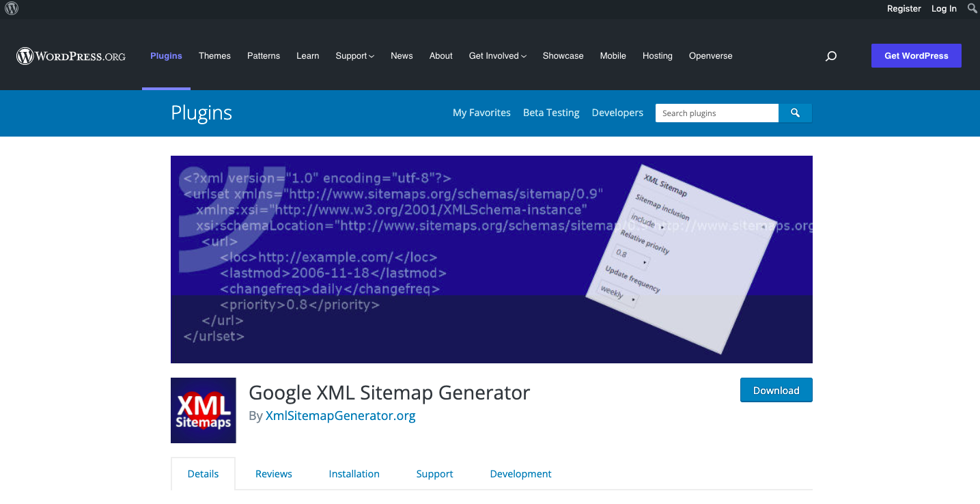980x504 pixels.
Task: Open XmlSitemapGenerator.org author link
Action: coord(340,415)
